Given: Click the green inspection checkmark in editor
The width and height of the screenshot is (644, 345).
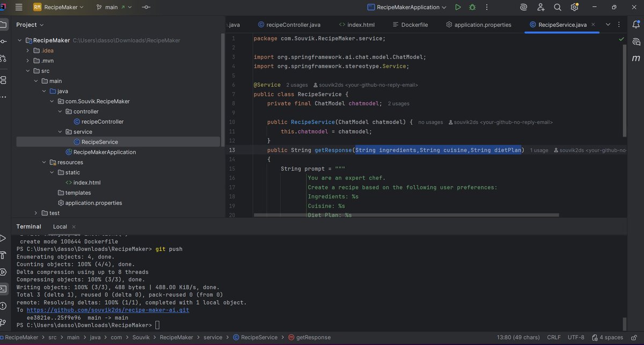Looking at the screenshot, I should 621,39.
